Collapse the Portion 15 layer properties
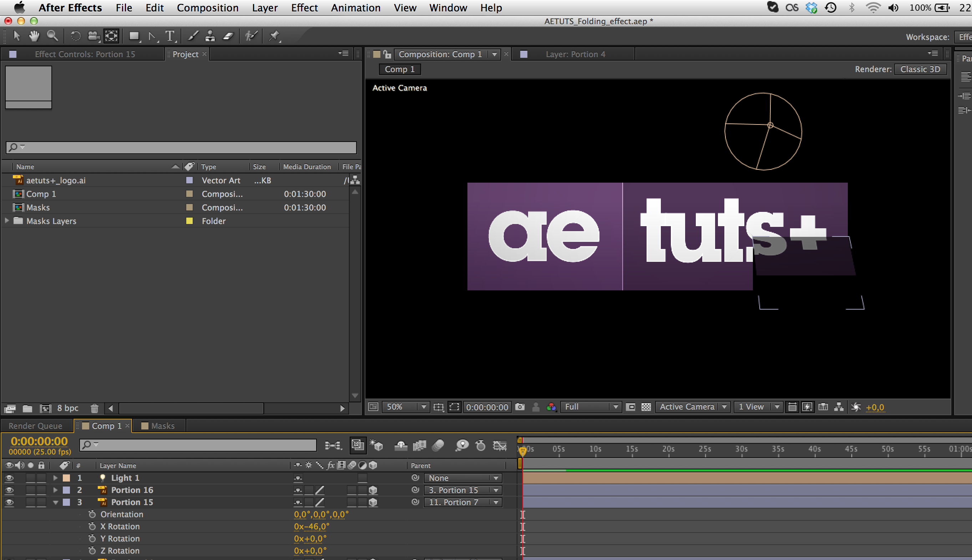Screen dimensions: 972x560 55,502
